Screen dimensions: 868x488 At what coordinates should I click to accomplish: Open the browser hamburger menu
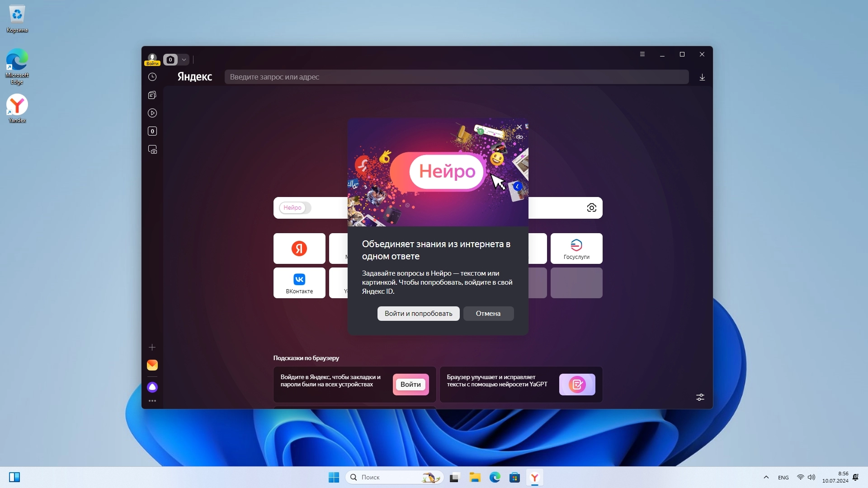pyautogui.click(x=642, y=54)
